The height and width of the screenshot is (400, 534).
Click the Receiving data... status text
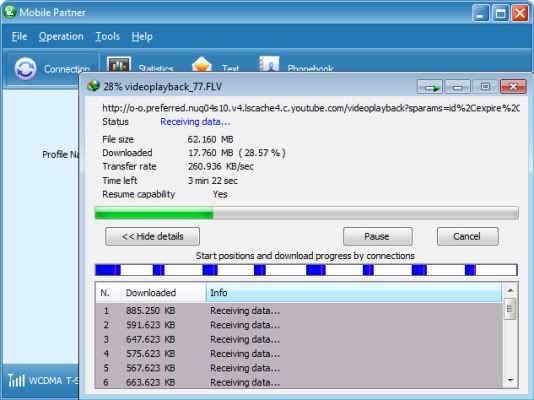(x=195, y=122)
